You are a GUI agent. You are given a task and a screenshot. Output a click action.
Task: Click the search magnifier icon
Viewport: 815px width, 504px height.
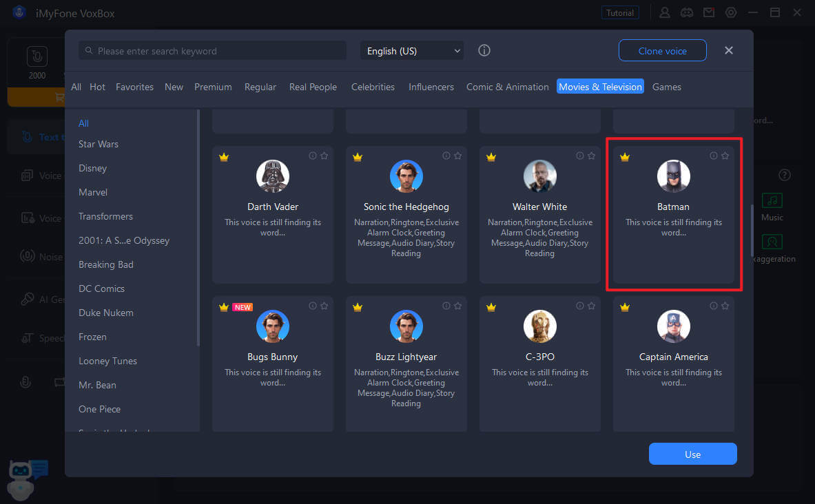(x=89, y=50)
